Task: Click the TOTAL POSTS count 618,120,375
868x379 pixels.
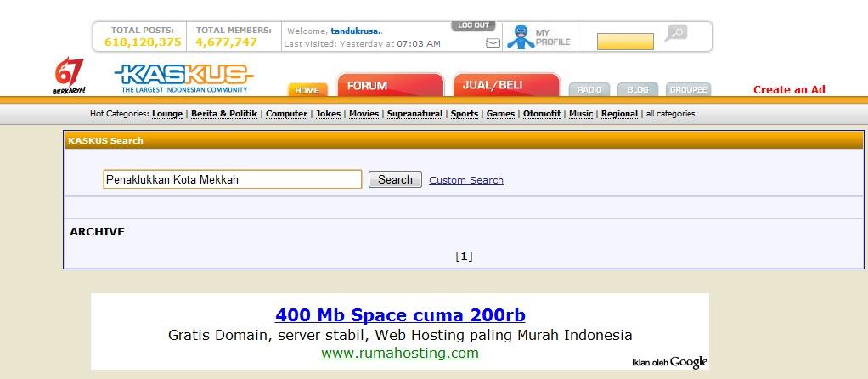Action: pos(143,42)
